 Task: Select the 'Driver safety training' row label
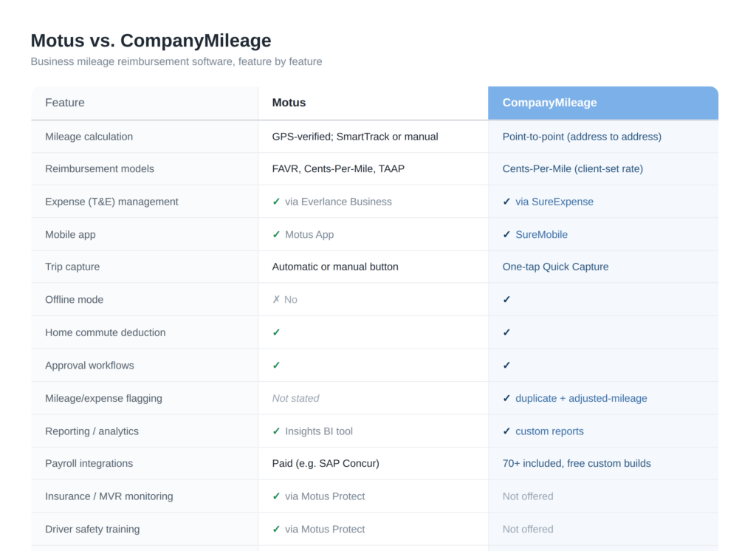pos(92,530)
